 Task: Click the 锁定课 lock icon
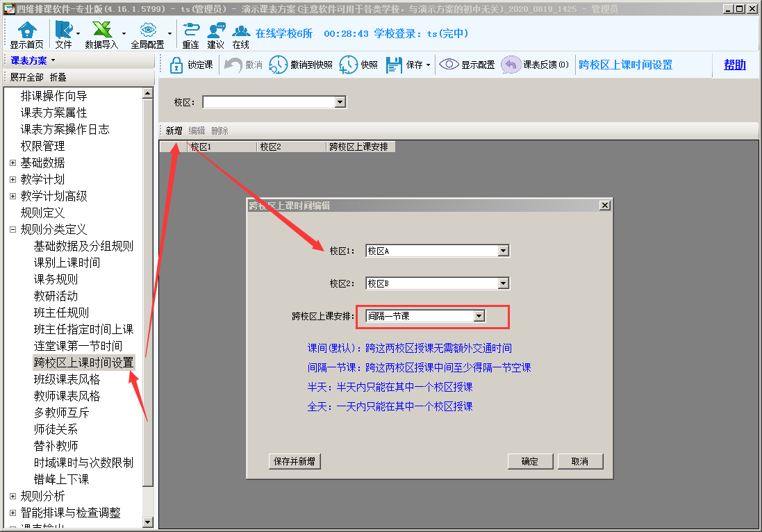tap(176, 65)
